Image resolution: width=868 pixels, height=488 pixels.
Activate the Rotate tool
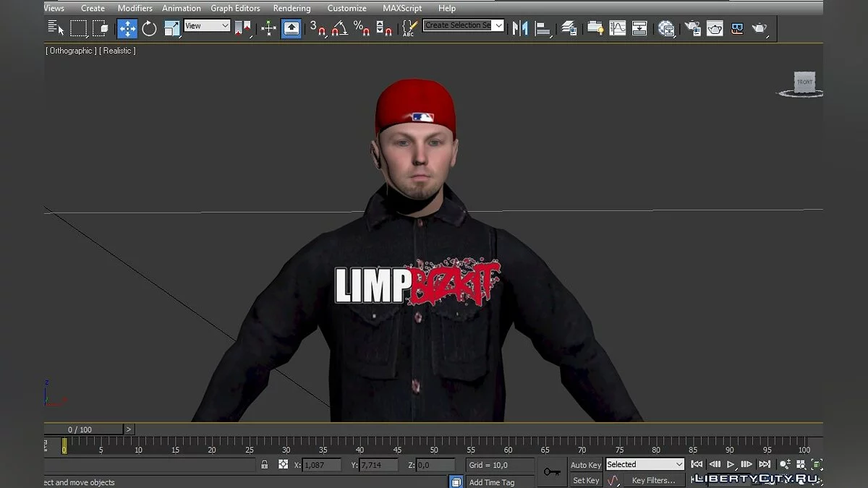pos(149,28)
